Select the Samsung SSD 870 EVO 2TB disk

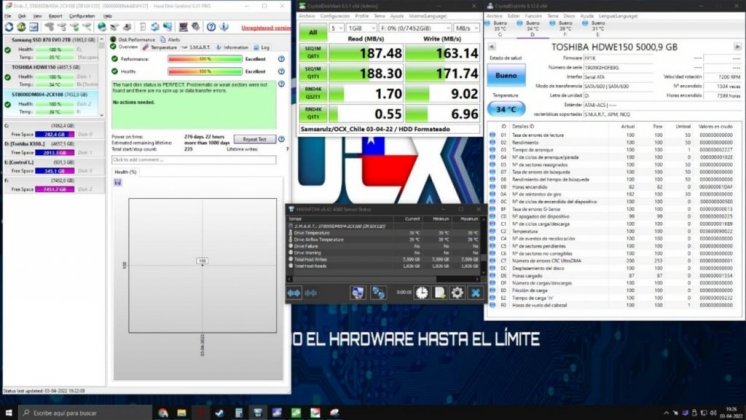51,49
